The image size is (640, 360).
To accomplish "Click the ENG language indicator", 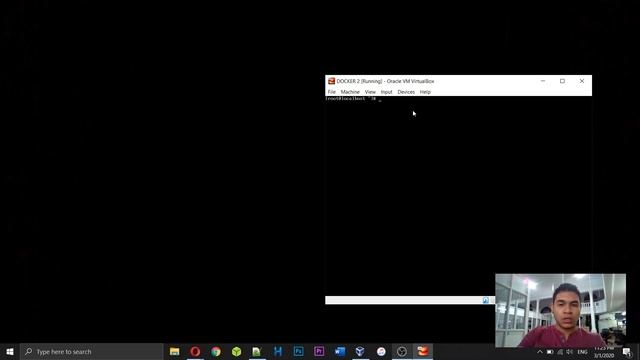I will coord(582,352).
